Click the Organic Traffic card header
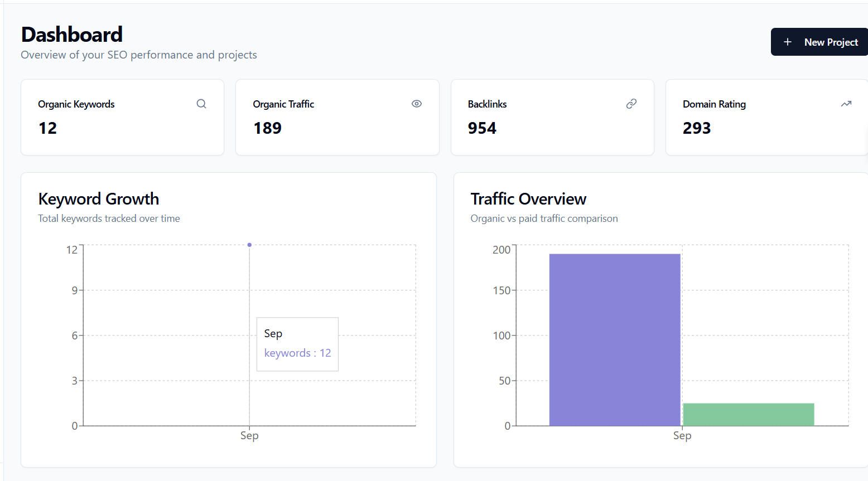 click(x=283, y=104)
